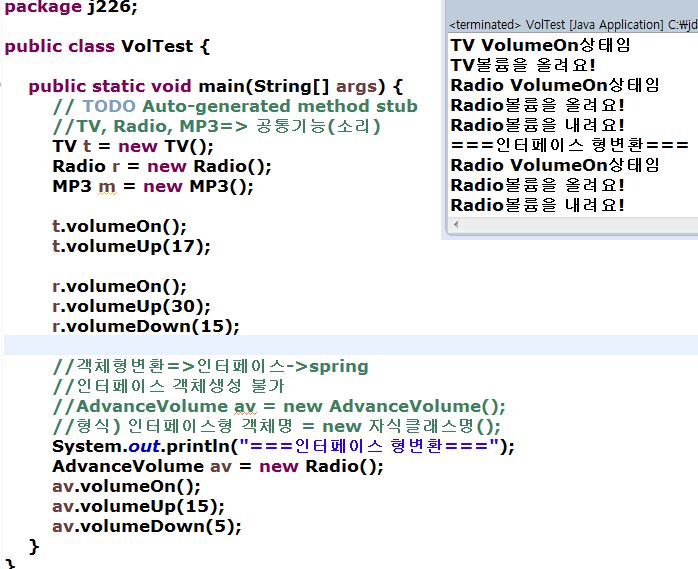This screenshot has height=569, width=698.
Task: Click 'Radio VolumeOn상태임' just below the '===인터페이스 형변환===' output
Action: coord(555,165)
